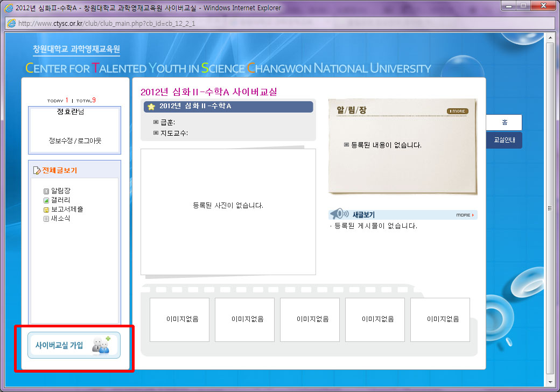Click the Internet Explorer icon in title bar

pos(9,8)
